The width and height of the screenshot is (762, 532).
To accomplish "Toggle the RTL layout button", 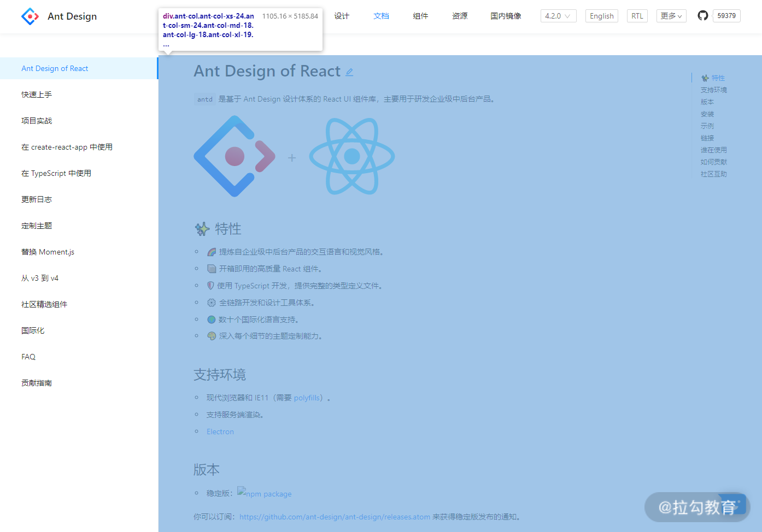I will [x=637, y=16].
